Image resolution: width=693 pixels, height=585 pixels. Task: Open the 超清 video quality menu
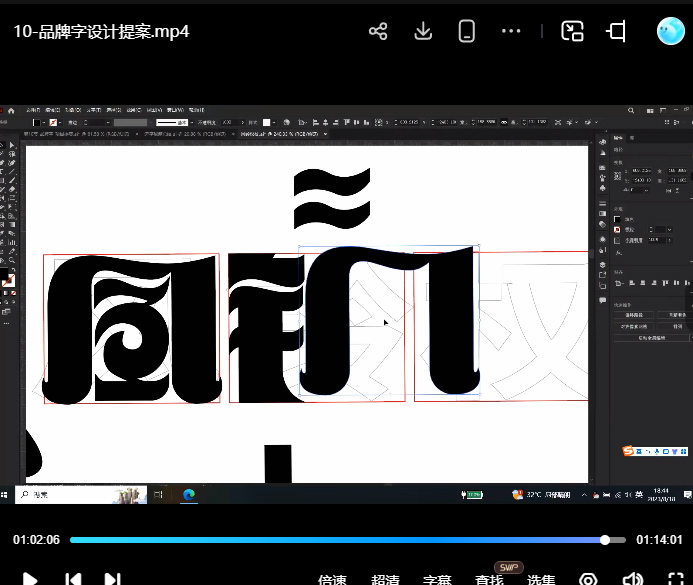(x=385, y=580)
